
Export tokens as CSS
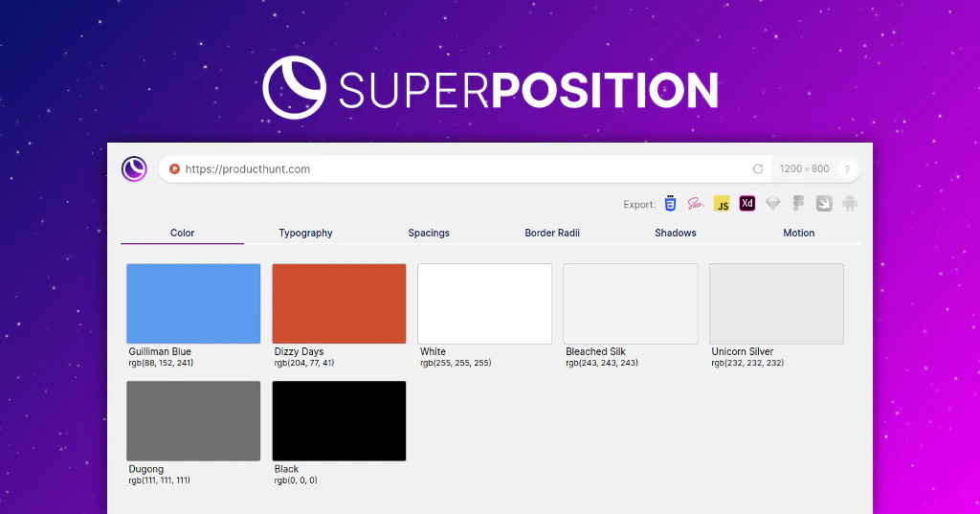tap(670, 203)
